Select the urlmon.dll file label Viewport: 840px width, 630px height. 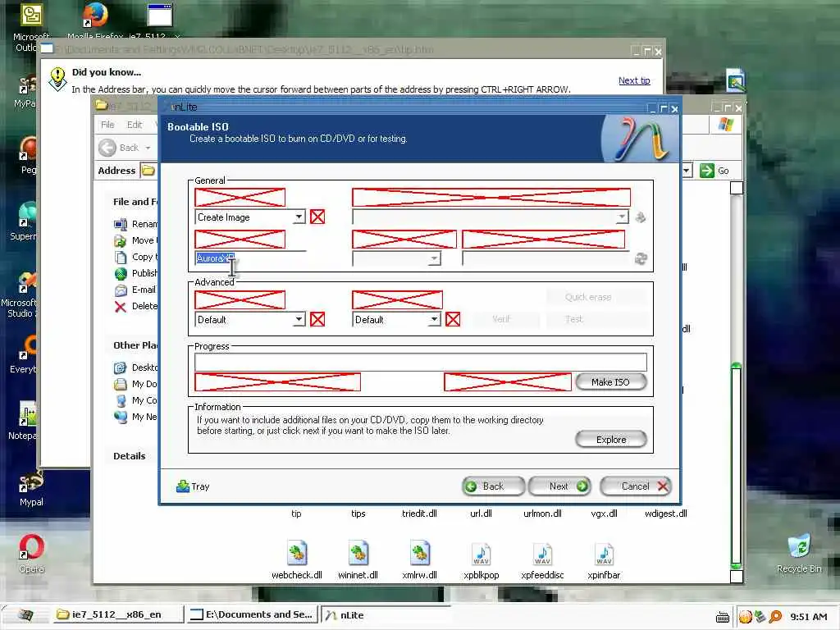pyautogui.click(x=543, y=514)
